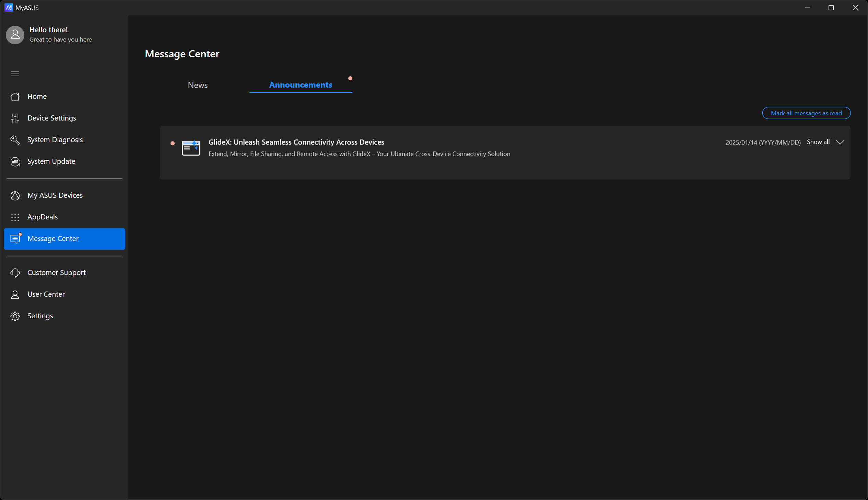This screenshot has height=500, width=868.
Task: Click Show all on GlideX announcement
Action: click(818, 142)
